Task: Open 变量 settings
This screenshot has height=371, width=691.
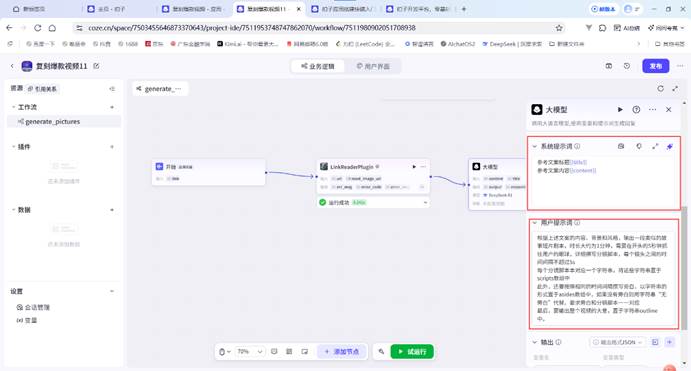Action: click(x=27, y=320)
